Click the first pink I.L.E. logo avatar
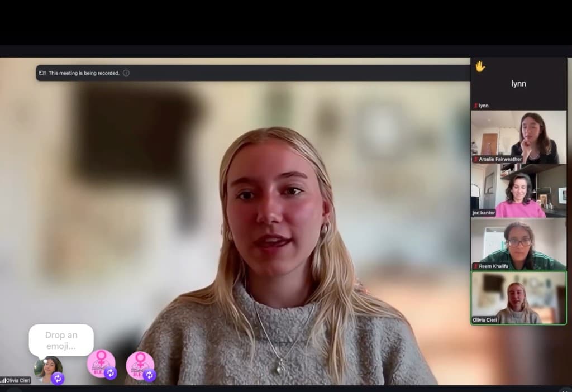This screenshot has width=572, height=392. tap(101, 363)
